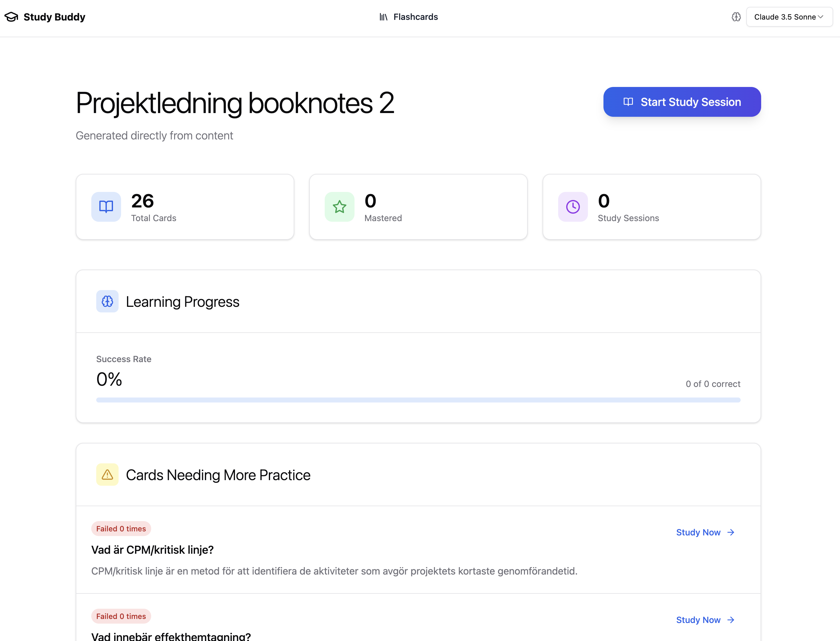840x641 pixels.
Task: Click the '0 of 0 correct' text
Action: (713, 384)
